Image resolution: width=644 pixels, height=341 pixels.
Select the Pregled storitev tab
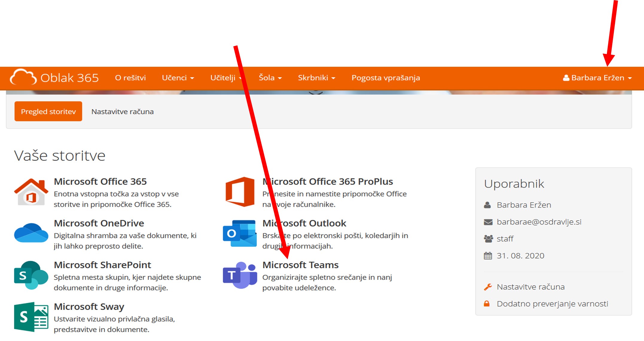pos(48,111)
